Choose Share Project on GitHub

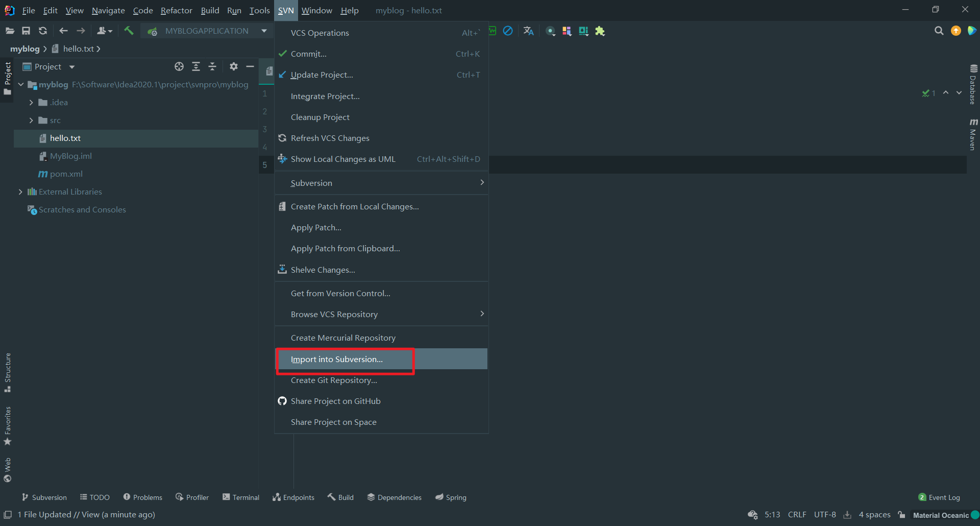coord(381,401)
